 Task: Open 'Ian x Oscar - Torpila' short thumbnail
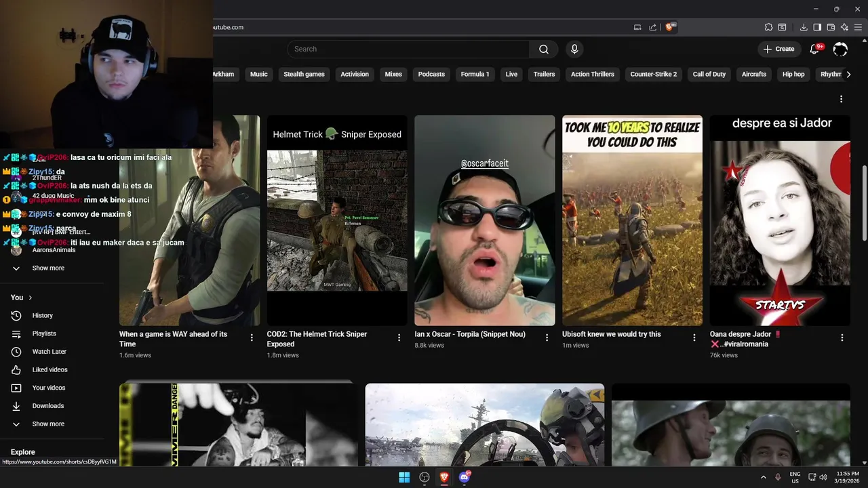click(x=485, y=221)
